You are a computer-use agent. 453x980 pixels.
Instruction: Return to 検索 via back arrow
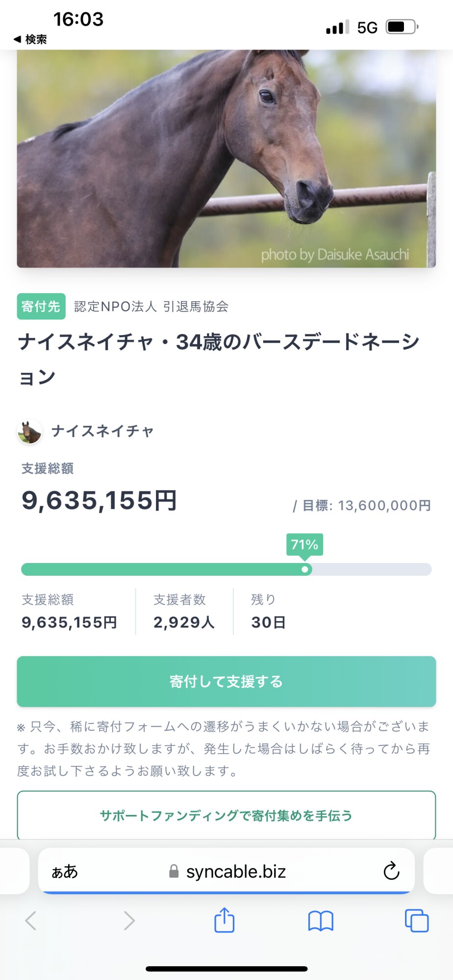pos(30,39)
